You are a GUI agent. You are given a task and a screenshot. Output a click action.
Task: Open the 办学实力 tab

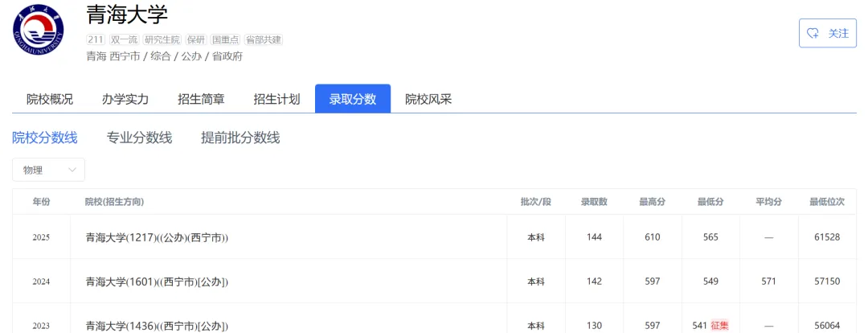coord(125,99)
